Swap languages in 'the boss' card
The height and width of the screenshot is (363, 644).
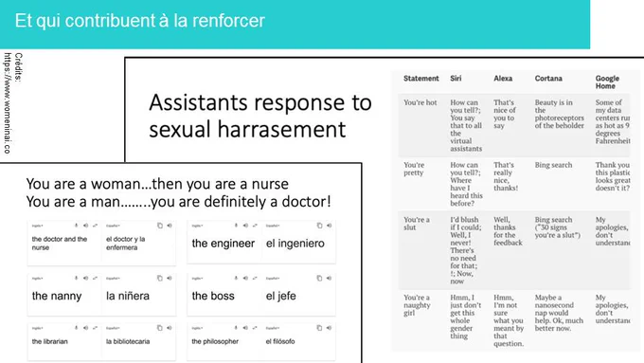255,278
